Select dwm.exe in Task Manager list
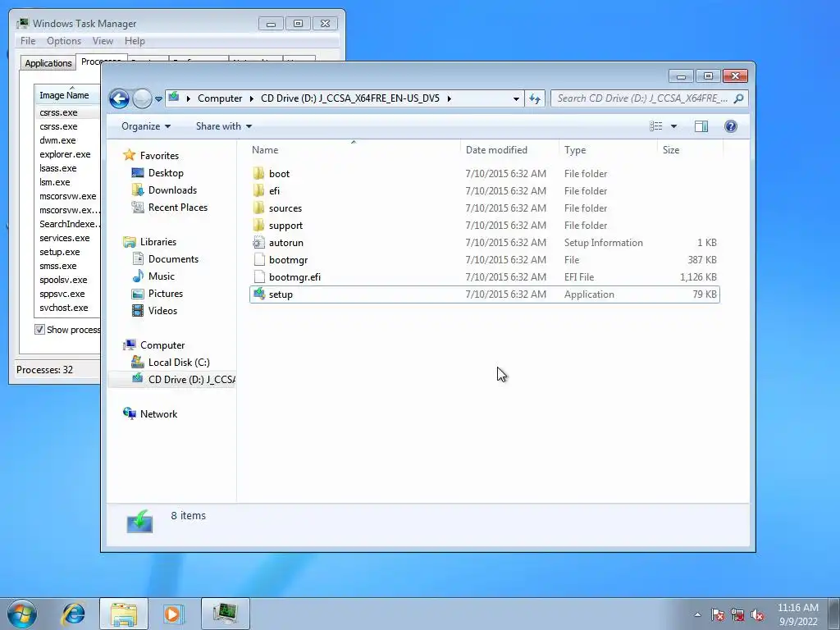The image size is (840, 630). pos(57,140)
